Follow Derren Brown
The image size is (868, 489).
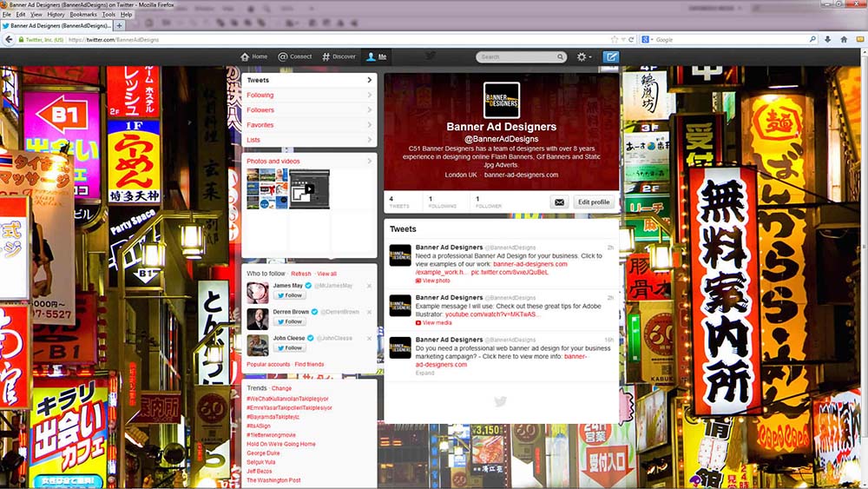(290, 321)
